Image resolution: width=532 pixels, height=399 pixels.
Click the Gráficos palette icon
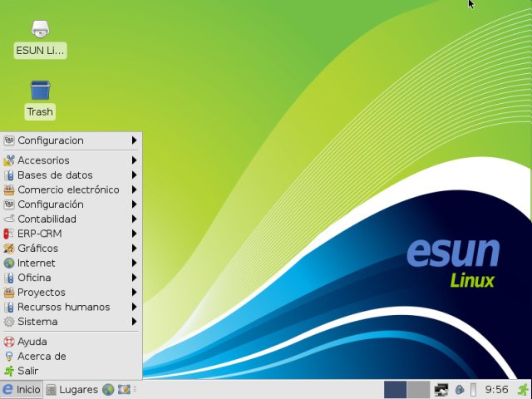[9, 249]
